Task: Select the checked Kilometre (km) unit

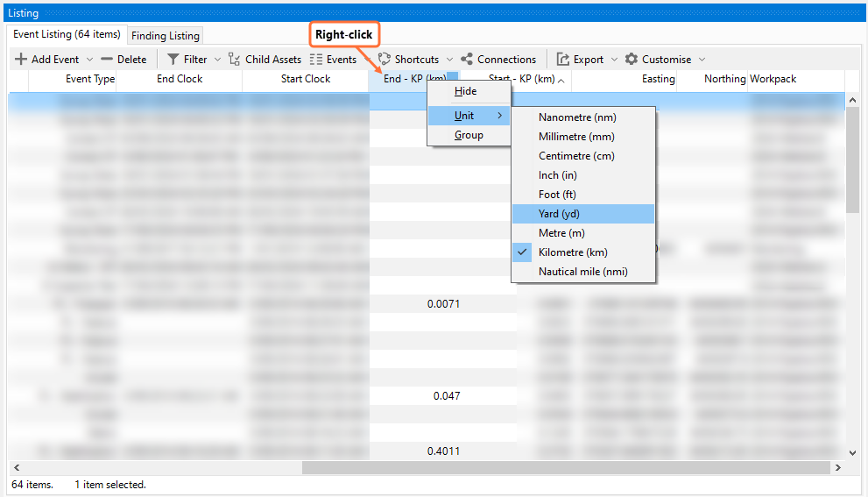Action: (573, 252)
